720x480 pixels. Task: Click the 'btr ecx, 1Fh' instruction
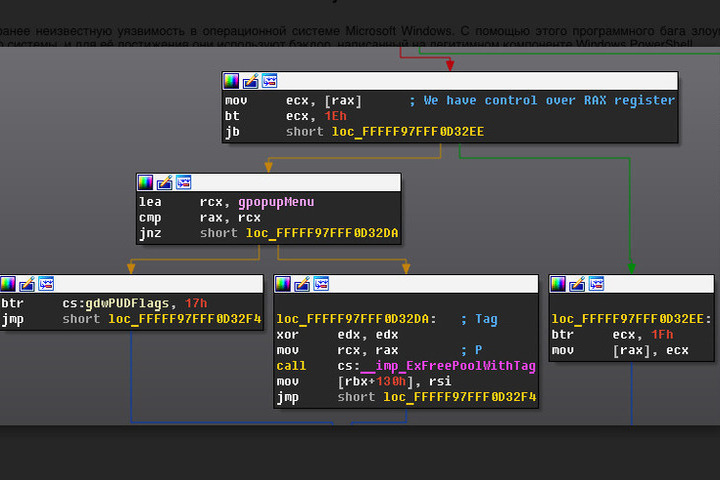pyautogui.click(x=613, y=334)
